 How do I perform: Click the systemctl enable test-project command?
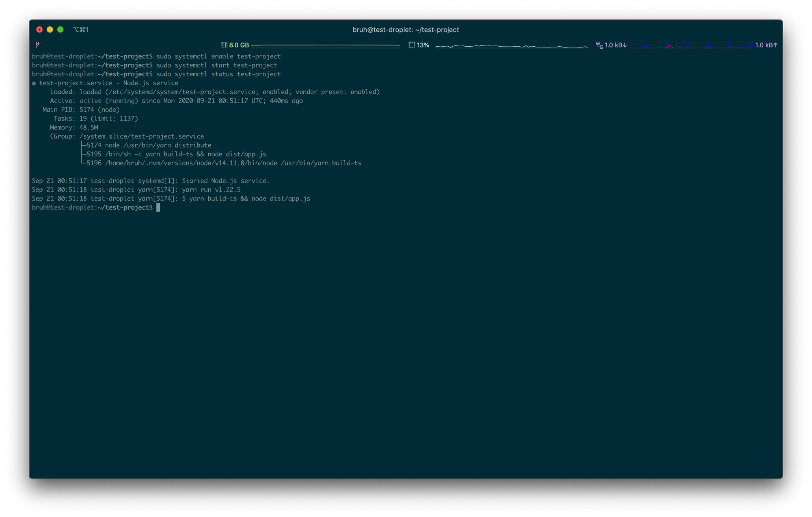tap(218, 56)
